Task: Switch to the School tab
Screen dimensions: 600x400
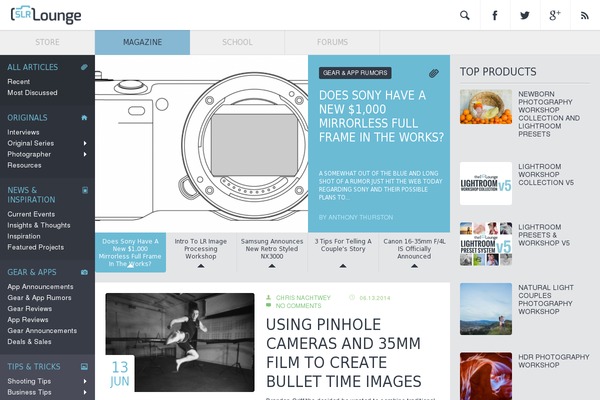Action: click(237, 42)
